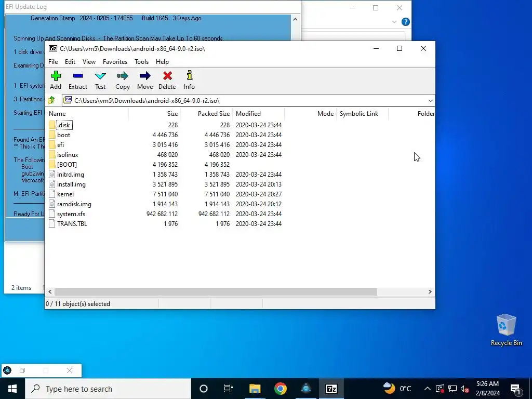Click the Symbolic Link column header

[x=362, y=114]
